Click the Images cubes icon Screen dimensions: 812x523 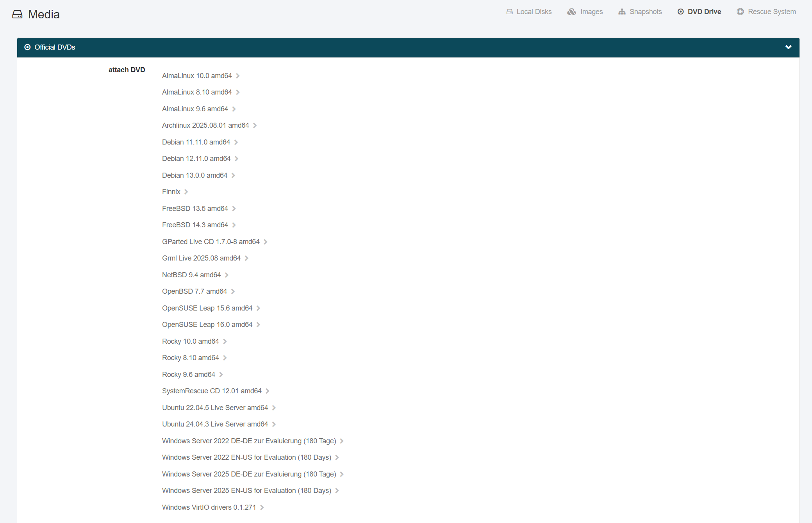[x=572, y=12]
